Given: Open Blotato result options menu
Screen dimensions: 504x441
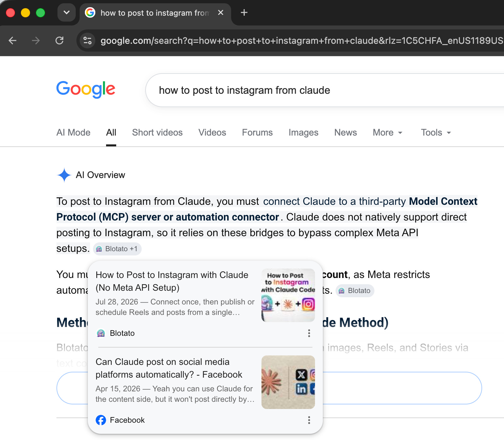Looking at the screenshot, I should (x=309, y=333).
